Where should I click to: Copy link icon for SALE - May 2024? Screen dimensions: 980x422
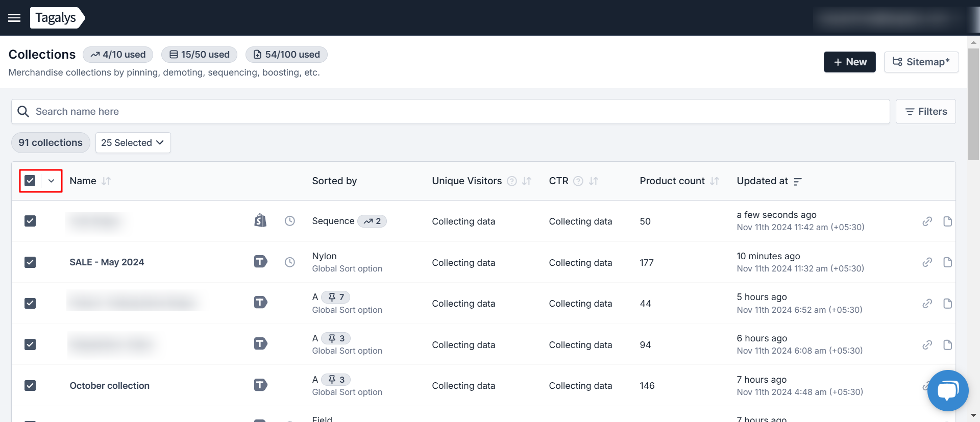pos(927,262)
